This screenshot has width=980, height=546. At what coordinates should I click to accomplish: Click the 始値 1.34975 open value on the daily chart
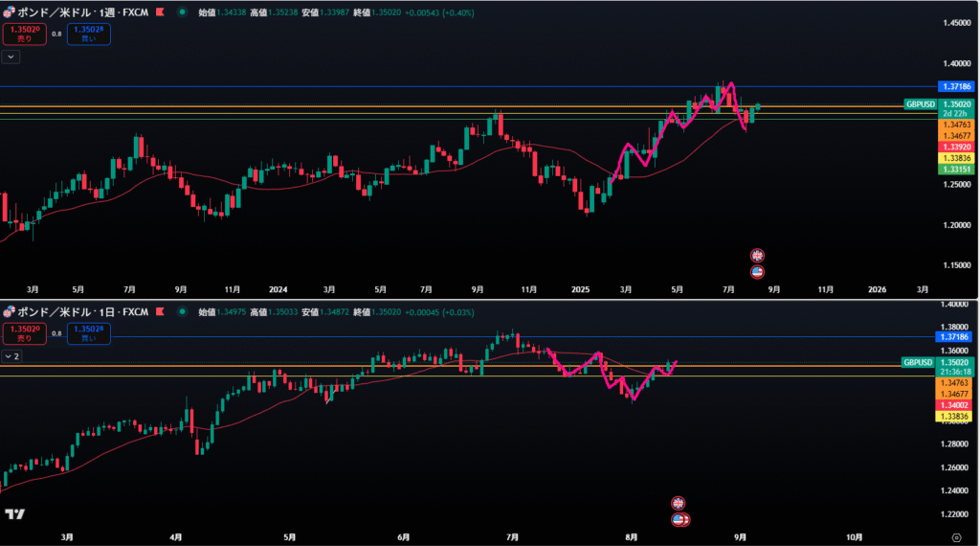[222, 312]
